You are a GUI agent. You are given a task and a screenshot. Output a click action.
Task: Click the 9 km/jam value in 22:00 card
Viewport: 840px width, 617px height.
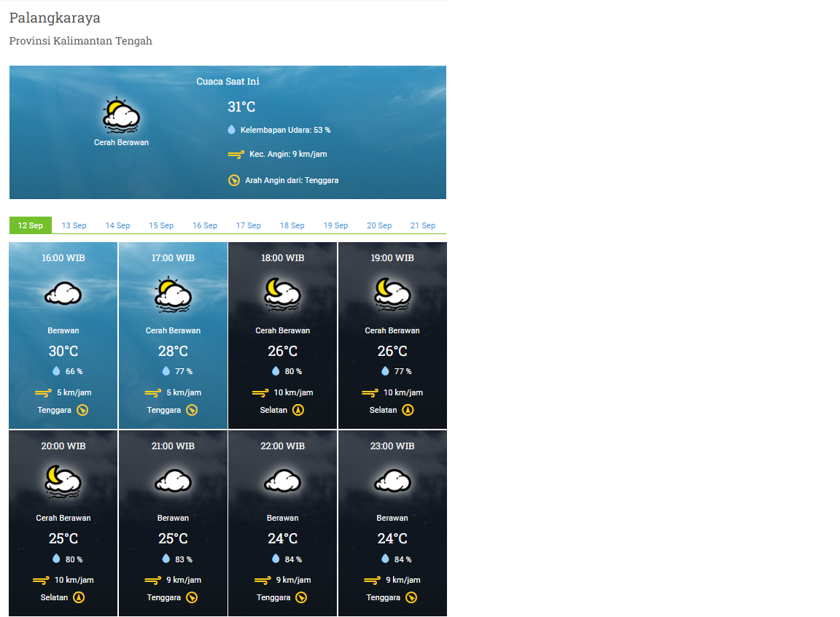click(294, 580)
